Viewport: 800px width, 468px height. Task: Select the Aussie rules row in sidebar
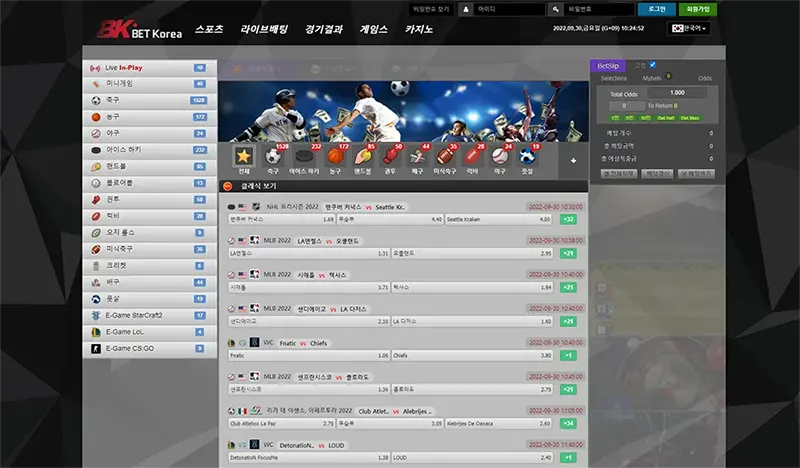click(x=149, y=233)
